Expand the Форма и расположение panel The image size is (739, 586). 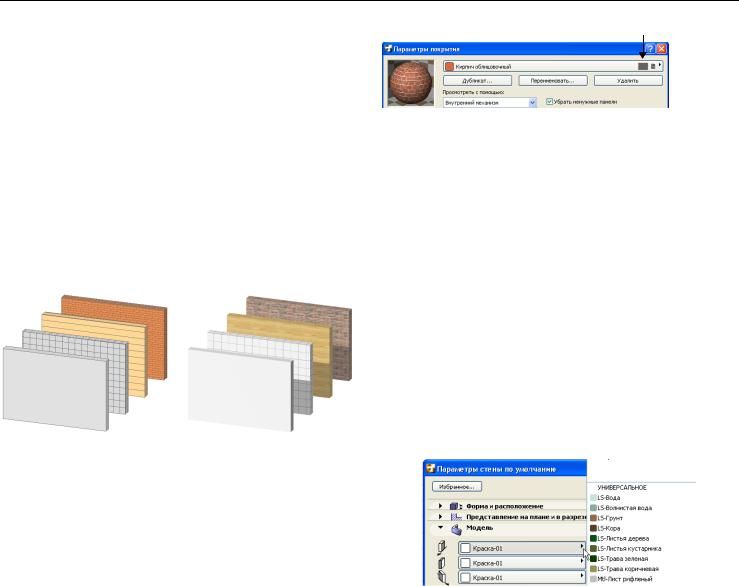440,506
